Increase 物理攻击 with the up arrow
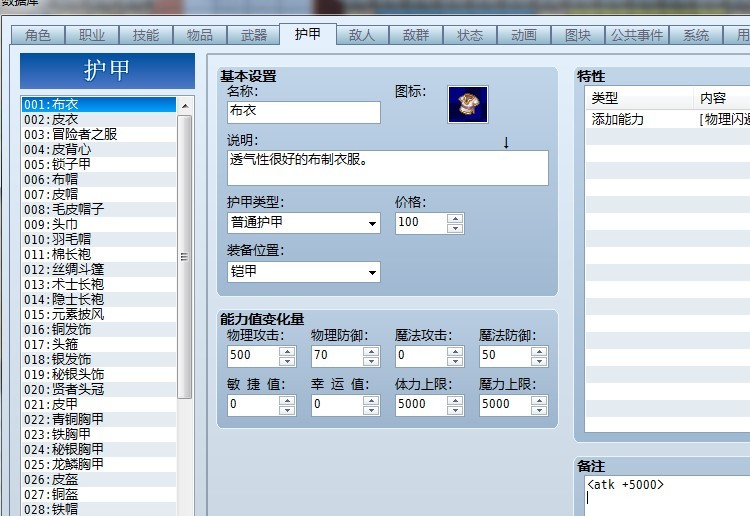The width and height of the screenshot is (750, 516). (287, 351)
